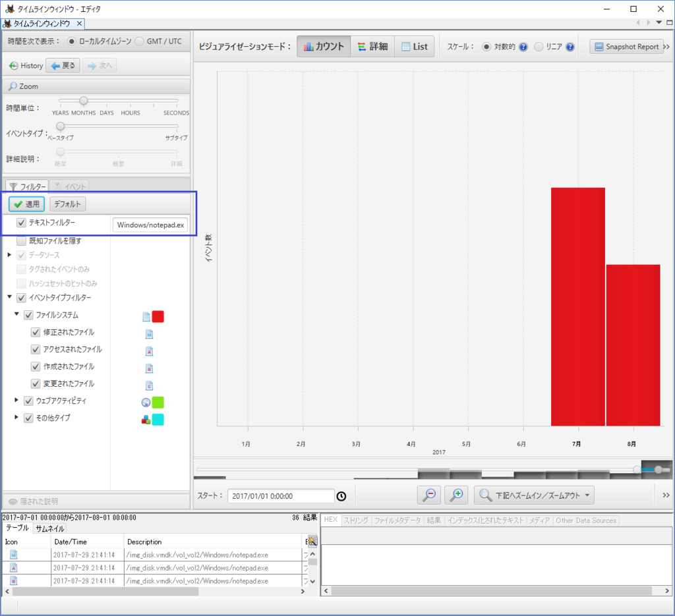Collapse ファイルシステム tree node
Viewport: 675px width, 616px height.
(x=16, y=314)
